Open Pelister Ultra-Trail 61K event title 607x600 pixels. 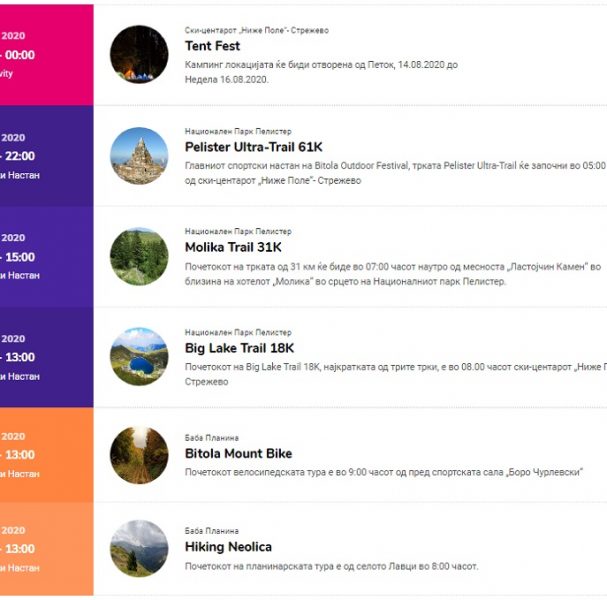click(254, 147)
